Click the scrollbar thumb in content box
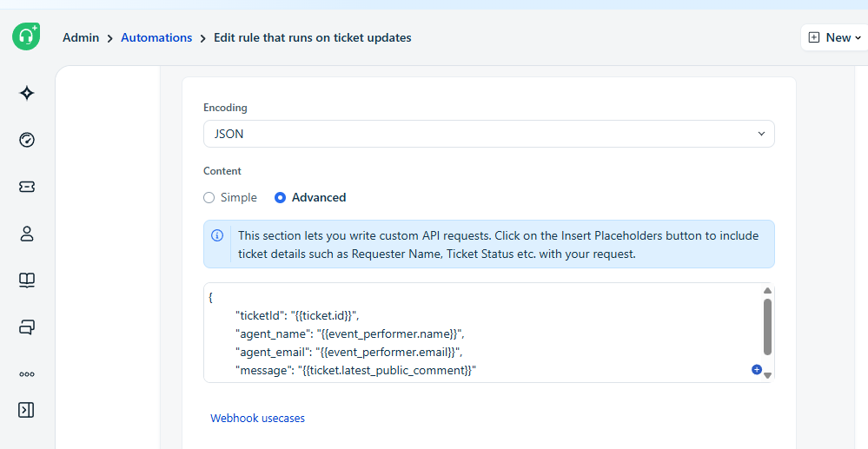 tap(767, 327)
